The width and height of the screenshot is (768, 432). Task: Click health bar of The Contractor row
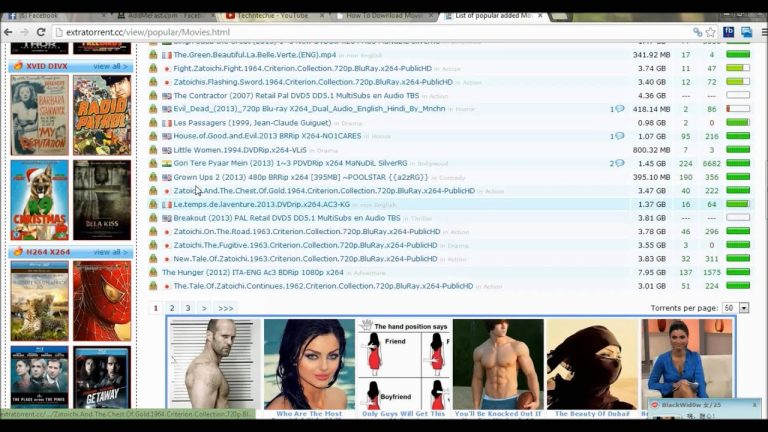[738, 95]
